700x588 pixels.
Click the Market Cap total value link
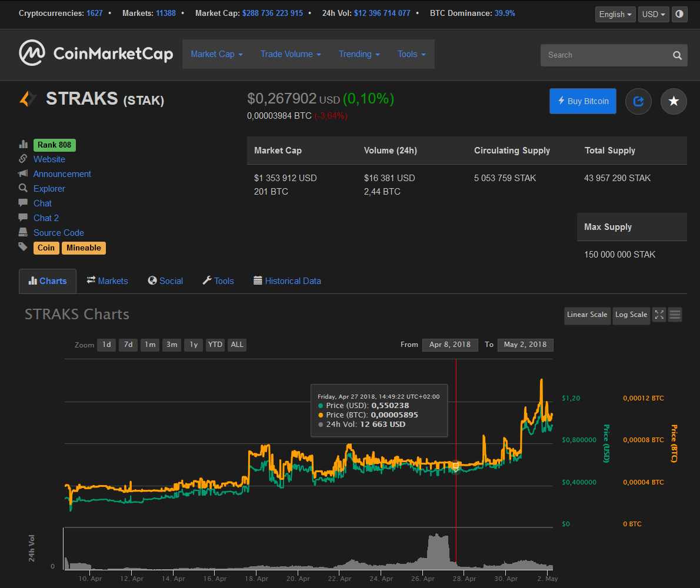pos(273,14)
